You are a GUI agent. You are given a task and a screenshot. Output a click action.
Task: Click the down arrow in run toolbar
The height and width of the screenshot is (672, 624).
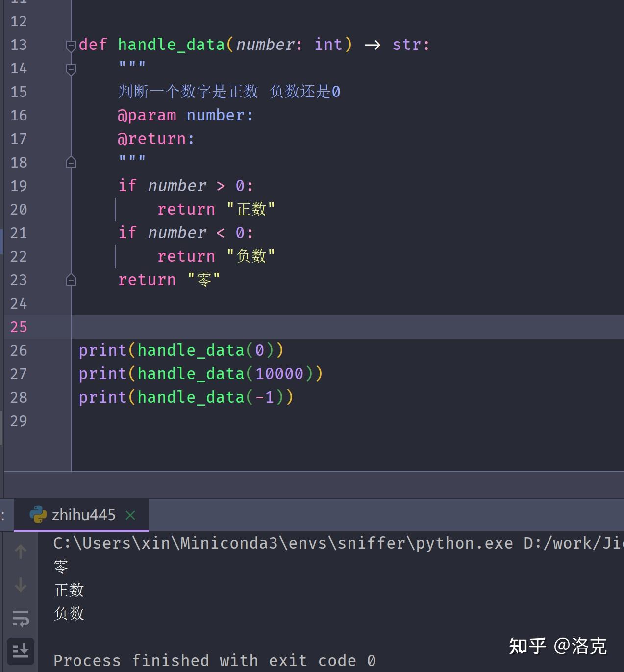(21, 585)
